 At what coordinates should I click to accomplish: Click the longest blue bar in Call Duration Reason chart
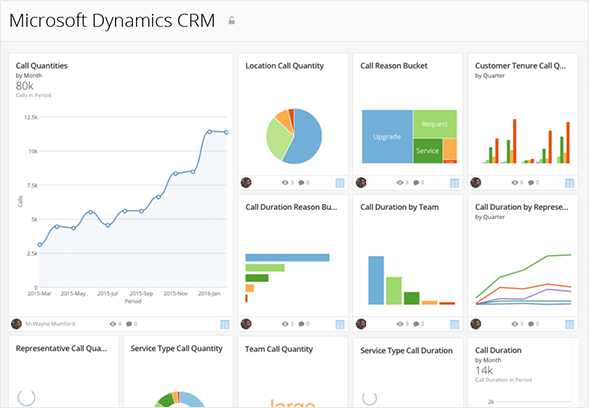click(287, 257)
